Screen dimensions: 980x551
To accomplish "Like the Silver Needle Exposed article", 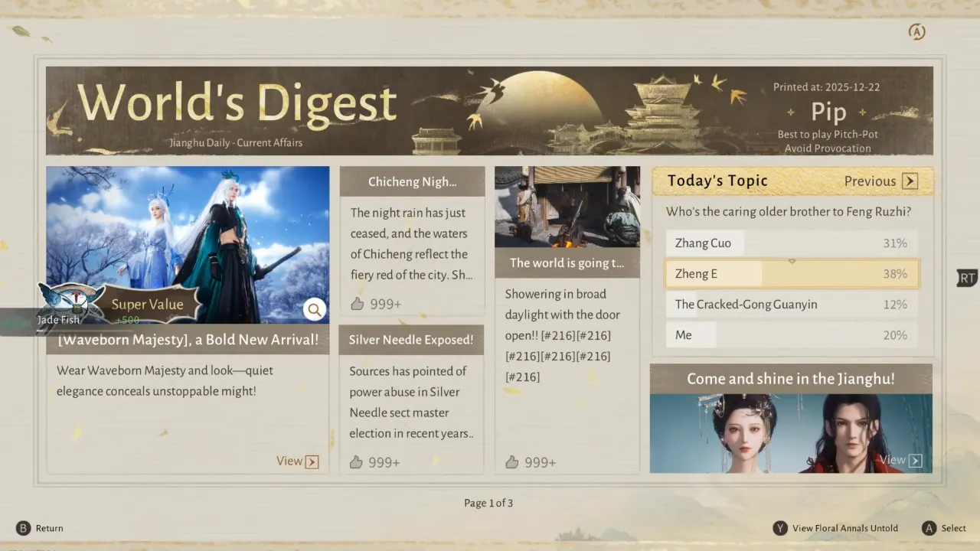I will click(x=356, y=462).
